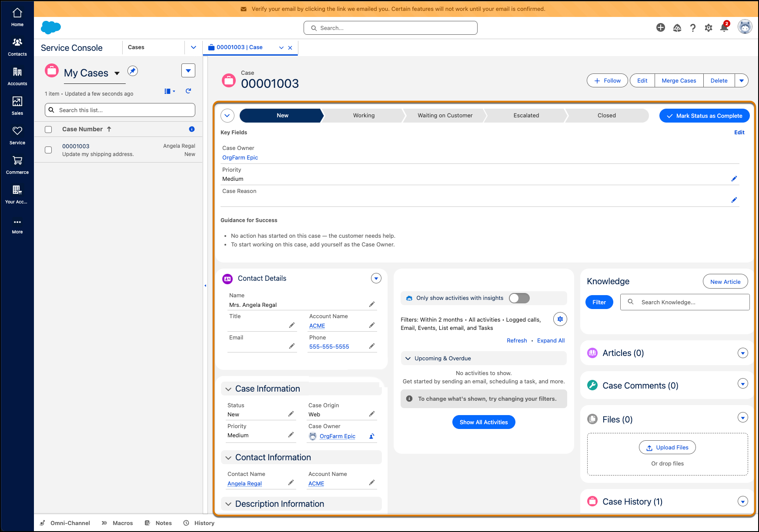Change Case Owner icon next to OrgFarm Epic
759x532 pixels.
click(x=372, y=436)
